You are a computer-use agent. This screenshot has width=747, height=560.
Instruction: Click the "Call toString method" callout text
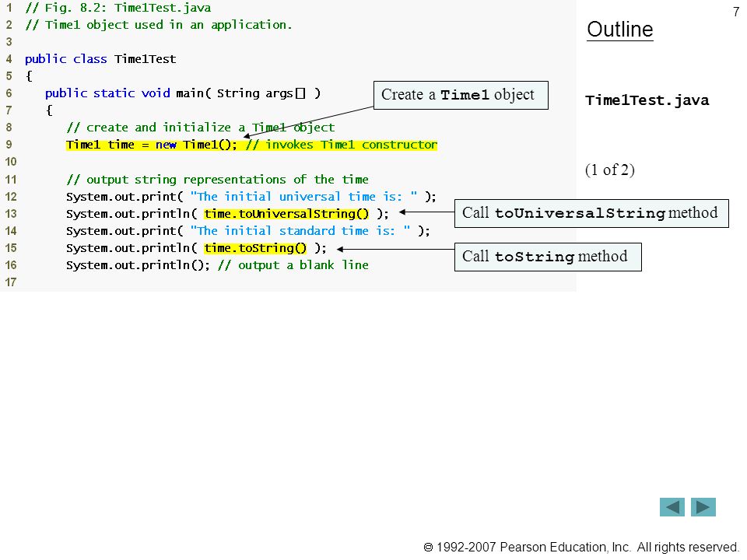pos(545,257)
